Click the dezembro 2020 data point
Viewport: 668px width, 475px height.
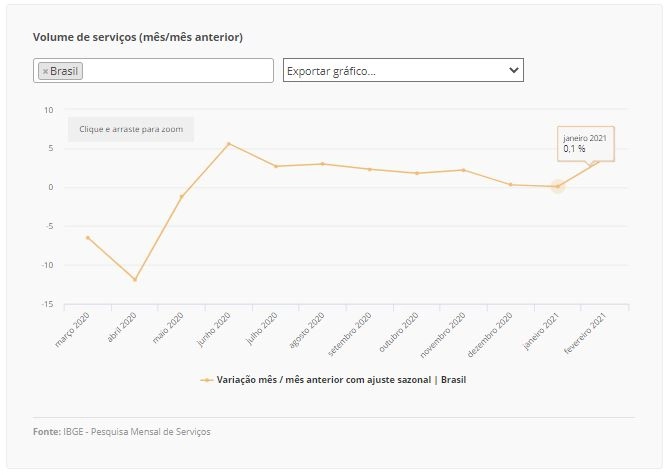(510, 185)
